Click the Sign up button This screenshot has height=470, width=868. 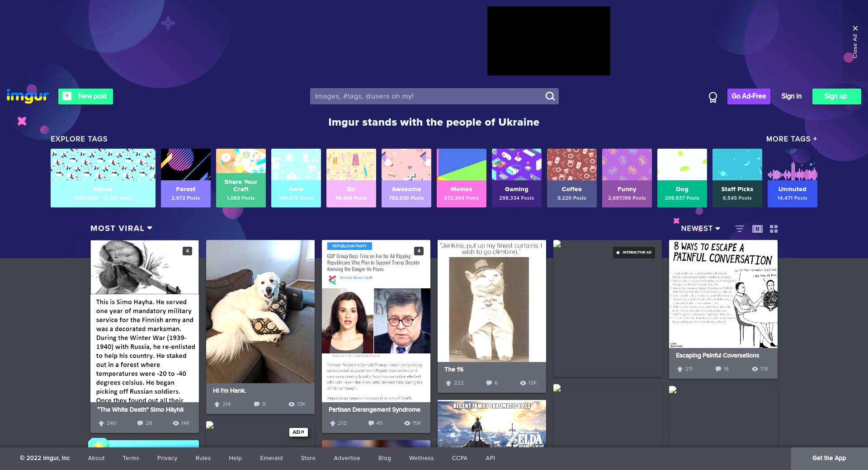[x=836, y=96]
